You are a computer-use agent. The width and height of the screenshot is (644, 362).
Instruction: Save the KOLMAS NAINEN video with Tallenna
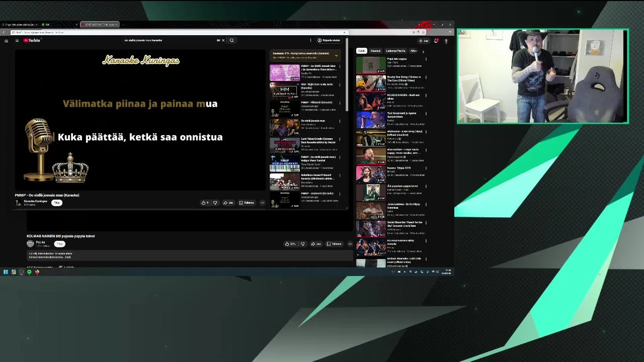point(334,244)
